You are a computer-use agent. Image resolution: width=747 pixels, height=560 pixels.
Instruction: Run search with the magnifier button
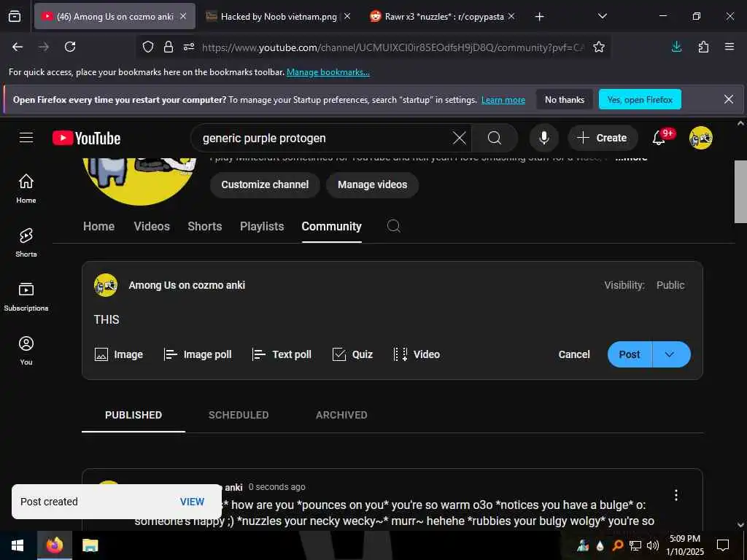coord(495,138)
